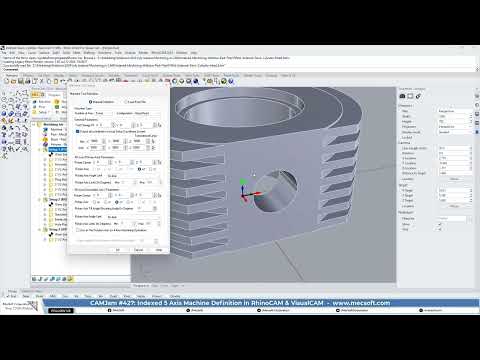The width and height of the screenshot is (480, 360).
Task: Click the target Place button
Action: [455, 206]
